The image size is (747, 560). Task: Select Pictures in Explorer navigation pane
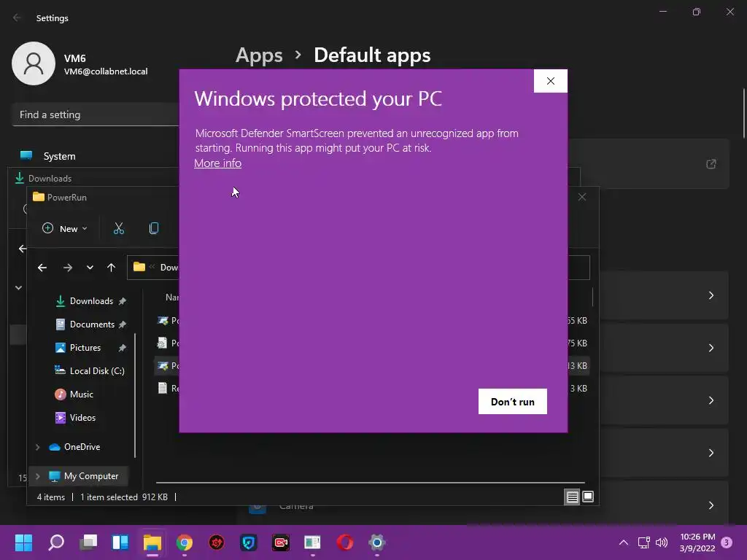tap(85, 348)
